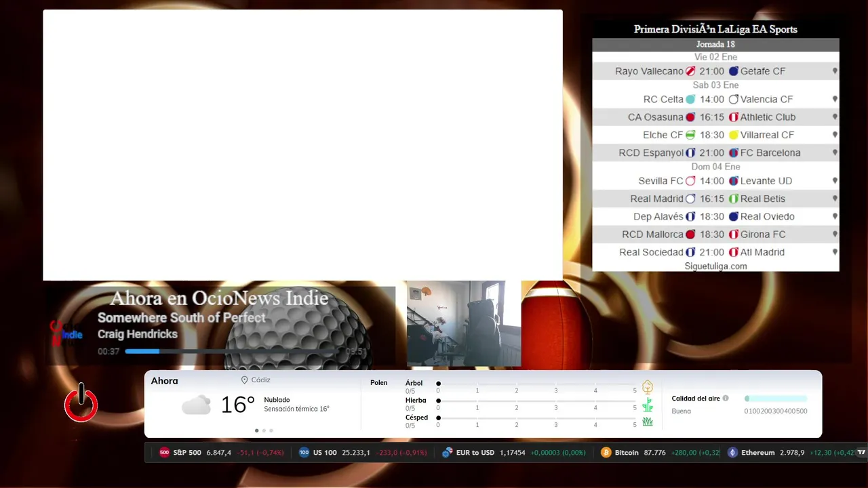The height and width of the screenshot is (488, 868).
Task: Click the map pin on Rayo Vallecano row
Action: coord(835,71)
